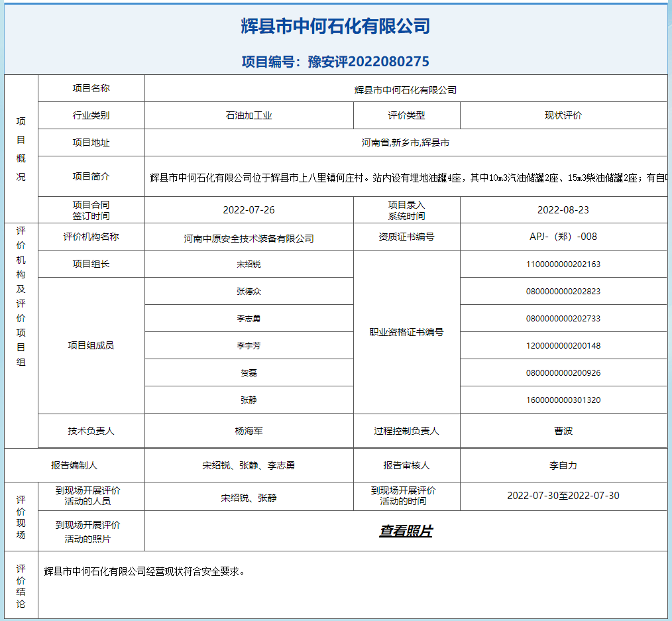
Task: Click the 评价机构名称 label cell
Action: pyautogui.click(x=91, y=237)
